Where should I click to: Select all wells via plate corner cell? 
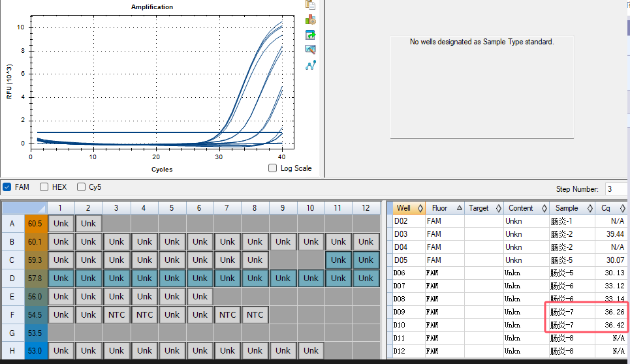point(24,208)
